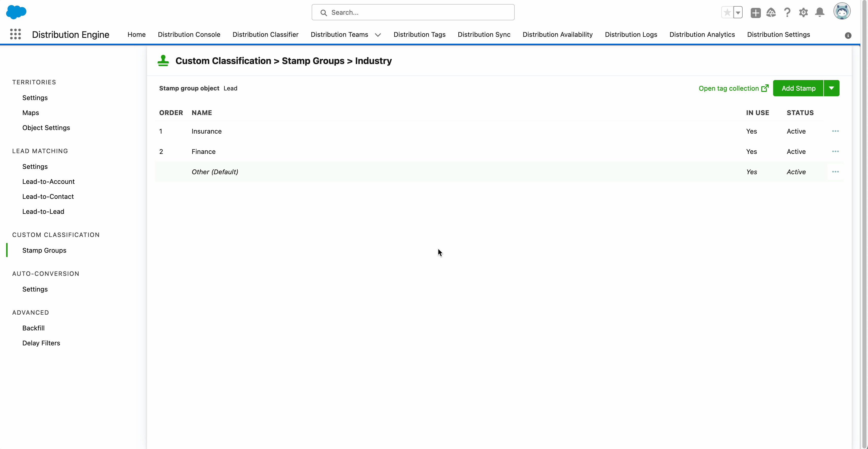868x449 pixels.
Task: Follow the Open tag collection link
Action: [x=728, y=88]
